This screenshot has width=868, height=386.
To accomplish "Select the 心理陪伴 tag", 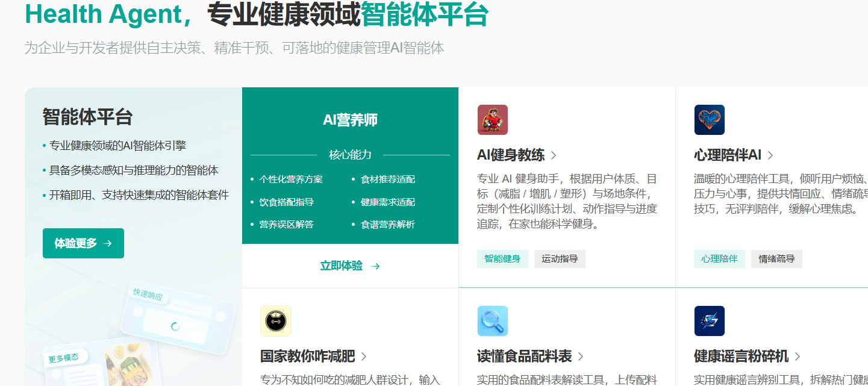I will (719, 259).
